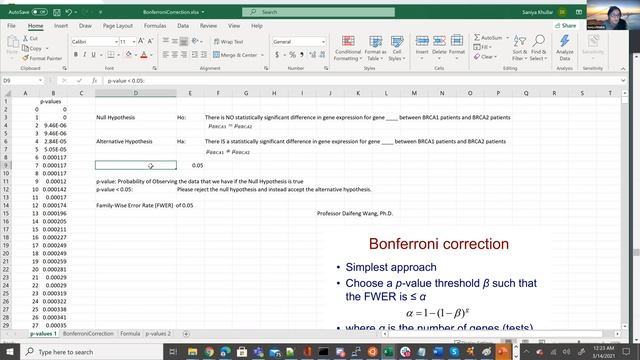Open the Windows Start menu
Screen dimensions: 640x360
tap(9, 351)
